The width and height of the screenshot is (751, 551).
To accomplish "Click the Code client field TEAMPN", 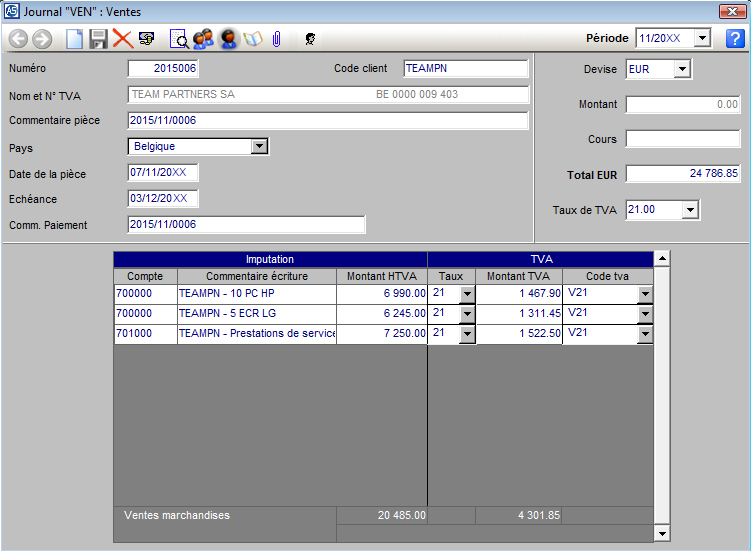I will pos(465,69).
